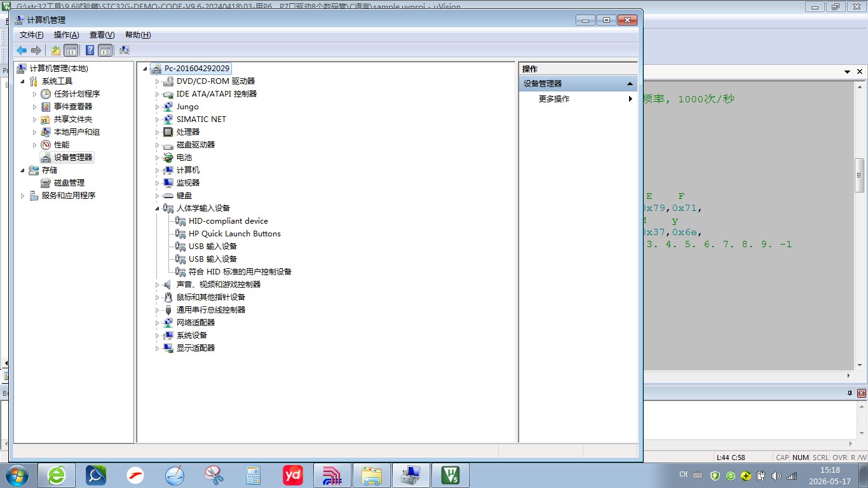868x488 pixels.
Task: Expand the SIMATIC NET category
Action: pos(158,119)
